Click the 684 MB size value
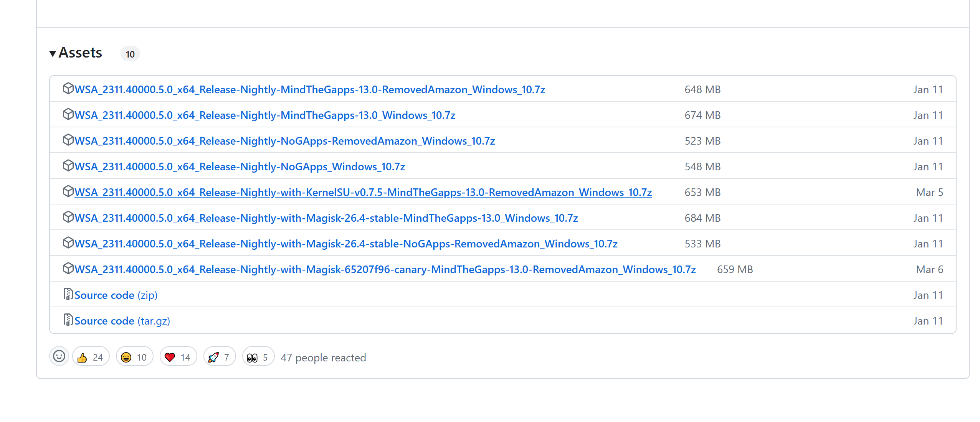 702,218
